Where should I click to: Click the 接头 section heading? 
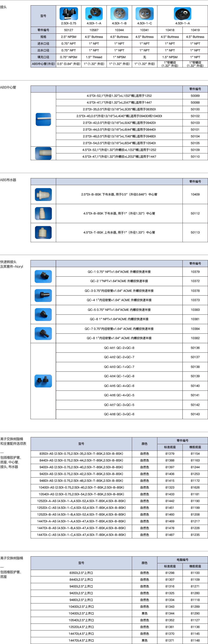(4, 7)
